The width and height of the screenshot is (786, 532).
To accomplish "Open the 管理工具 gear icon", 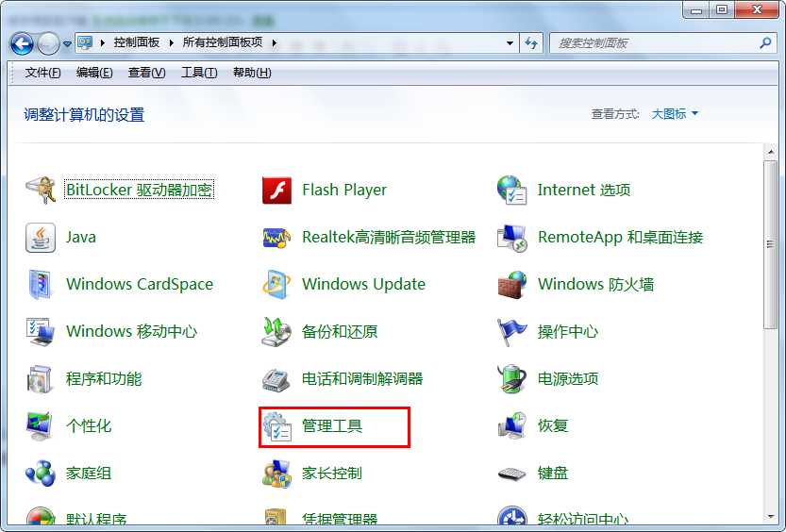I will click(x=276, y=426).
